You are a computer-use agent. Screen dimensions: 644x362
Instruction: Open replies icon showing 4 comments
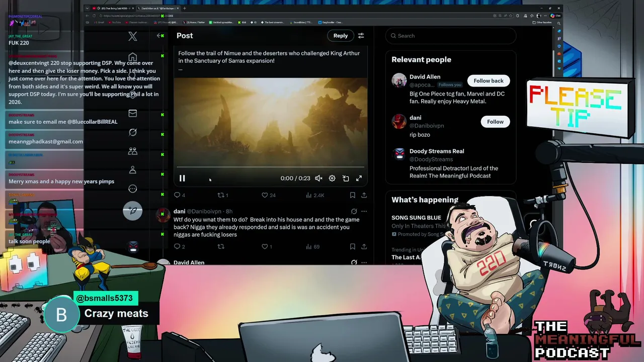coord(180,195)
